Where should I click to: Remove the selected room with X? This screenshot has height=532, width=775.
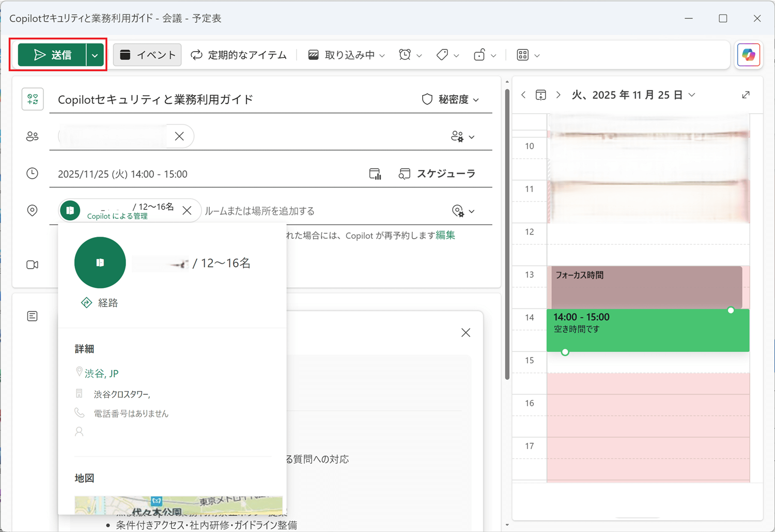[x=187, y=211]
